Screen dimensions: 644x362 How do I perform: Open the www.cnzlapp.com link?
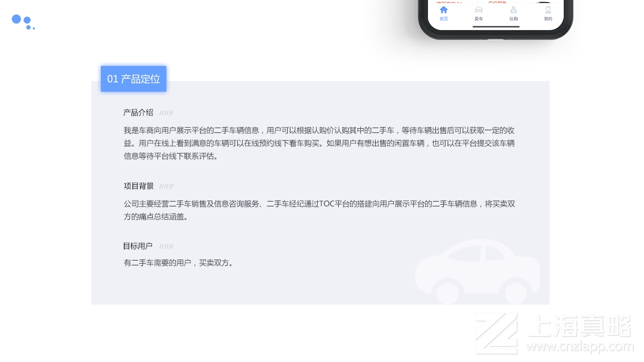[x=581, y=346]
